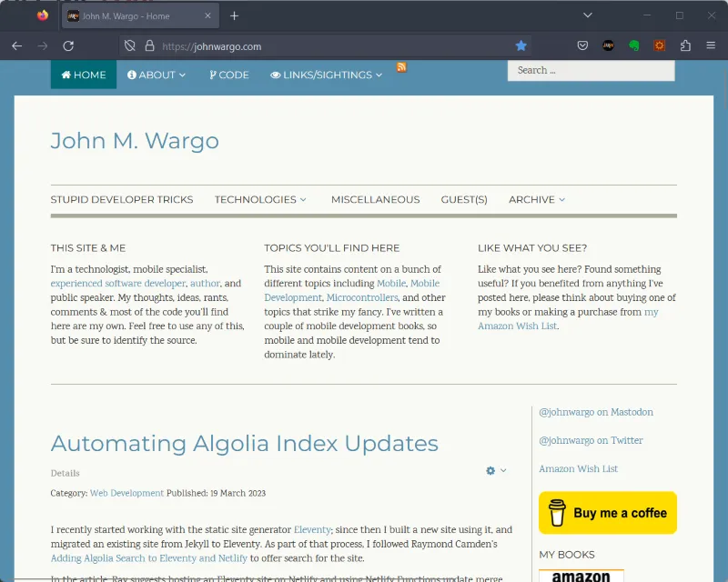
Task: Follow the Eleventy link
Action: pyautogui.click(x=312, y=529)
